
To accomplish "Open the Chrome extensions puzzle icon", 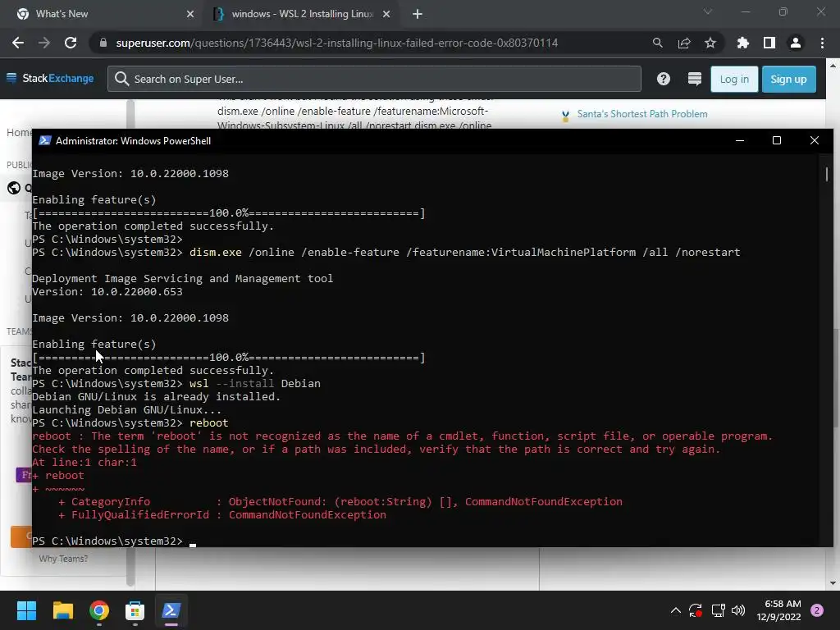I will [x=743, y=43].
